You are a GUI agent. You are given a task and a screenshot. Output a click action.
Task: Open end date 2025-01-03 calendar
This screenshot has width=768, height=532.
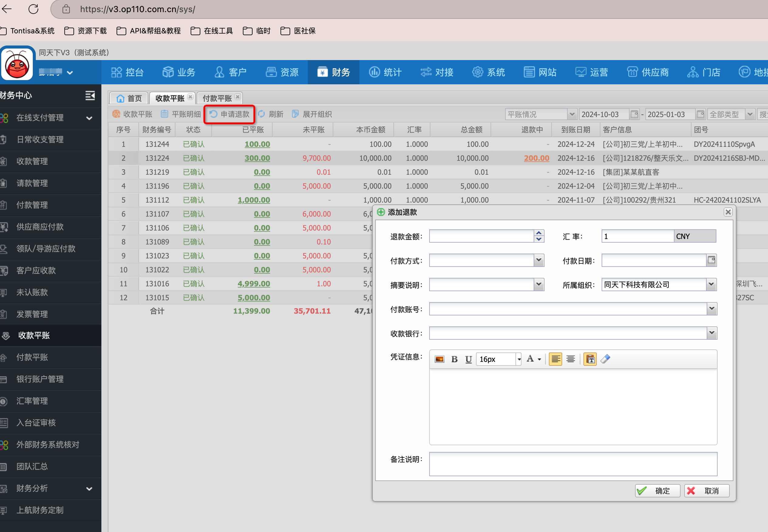coord(700,114)
